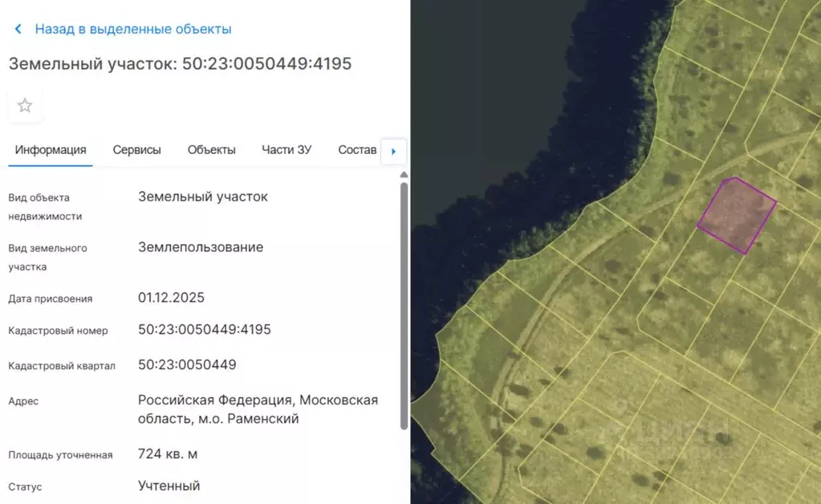Open the Сервисы tab
The height and width of the screenshot is (504, 821).
[136, 149]
